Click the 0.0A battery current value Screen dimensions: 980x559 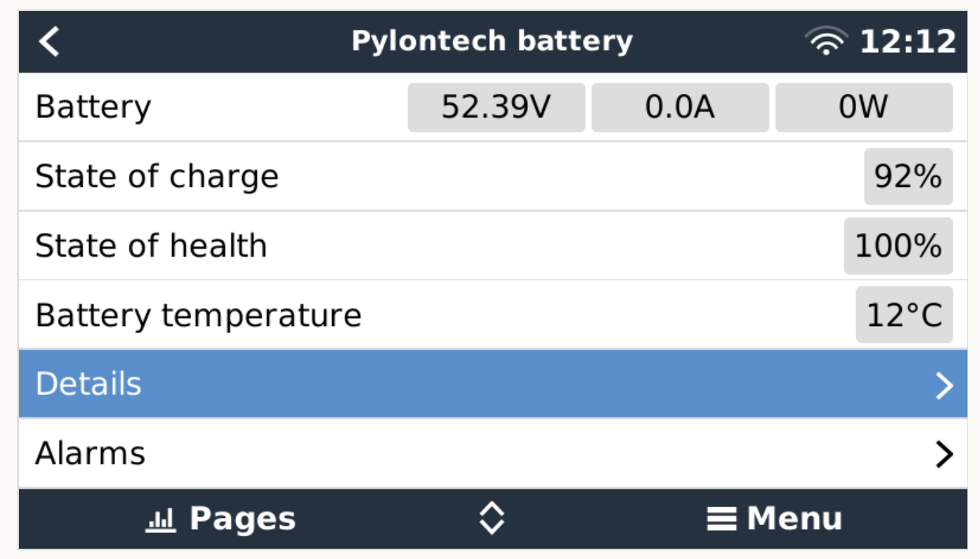click(x=680, y=107)
